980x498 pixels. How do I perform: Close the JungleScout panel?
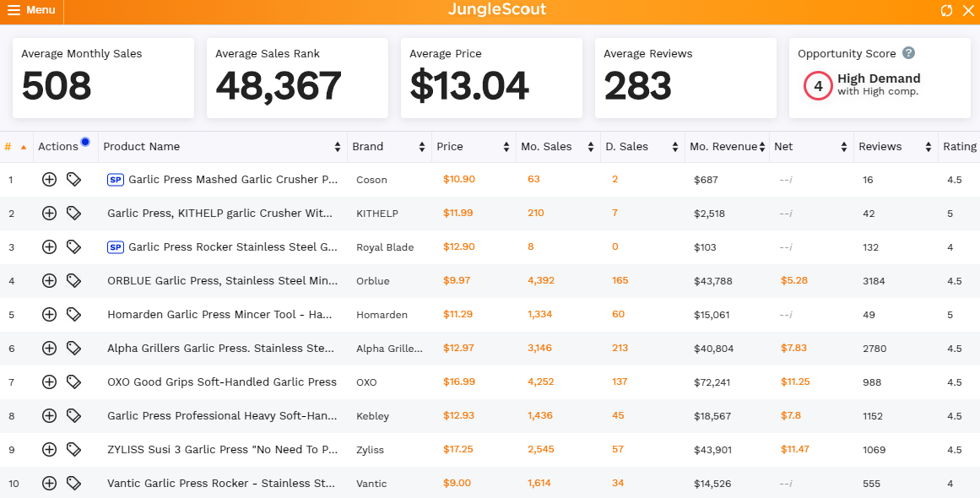coord(968,11)
